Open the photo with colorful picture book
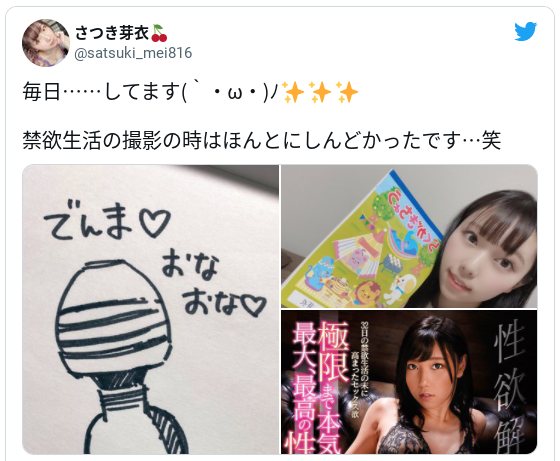 click(409, 236)
